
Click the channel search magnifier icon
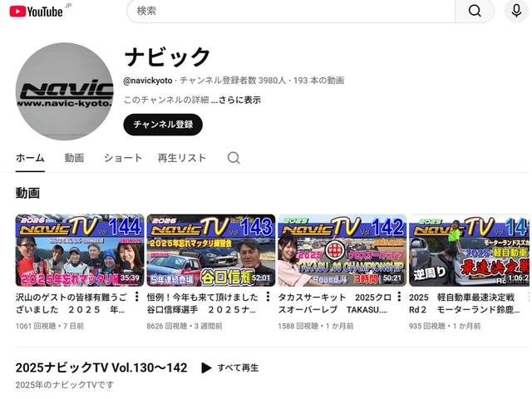click(x=234, y=158)
